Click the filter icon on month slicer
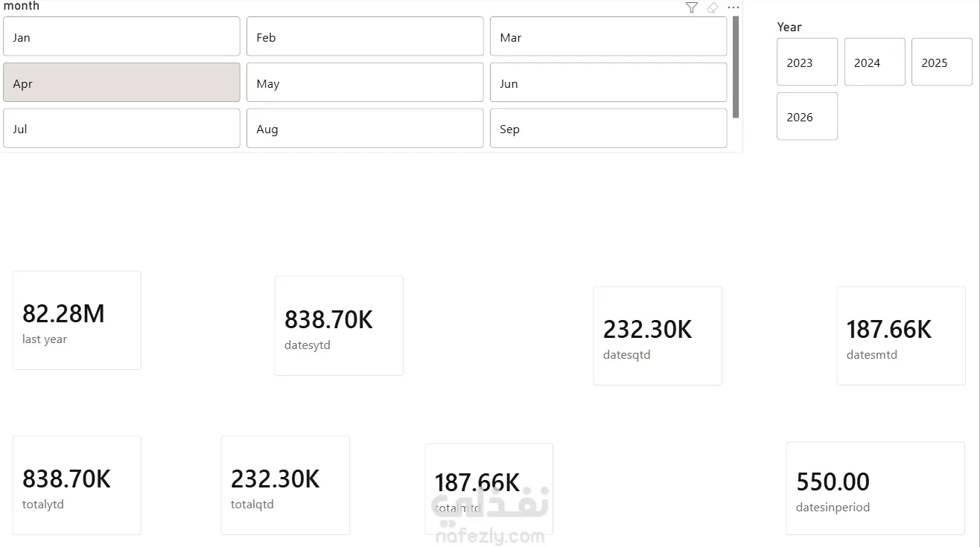Viewport: 980px width, 547px height. pyautogui.click(x=692, y=7)
